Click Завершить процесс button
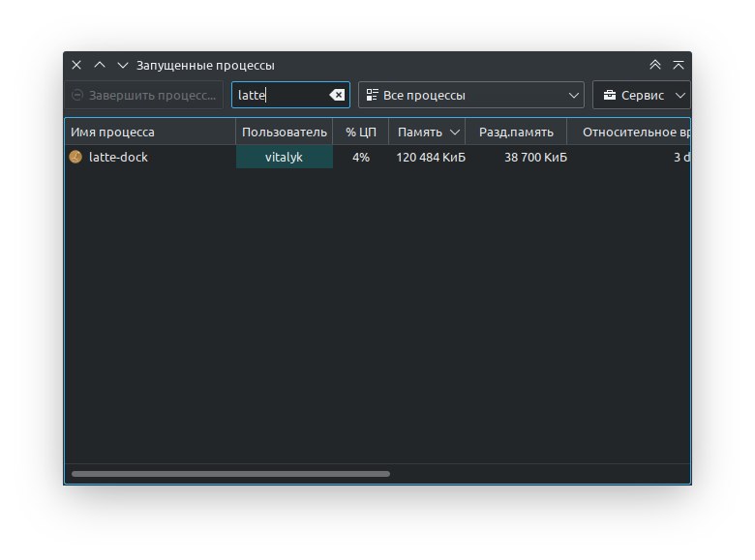The height and width of the screenshot is (560, 755). coord(143,95)
